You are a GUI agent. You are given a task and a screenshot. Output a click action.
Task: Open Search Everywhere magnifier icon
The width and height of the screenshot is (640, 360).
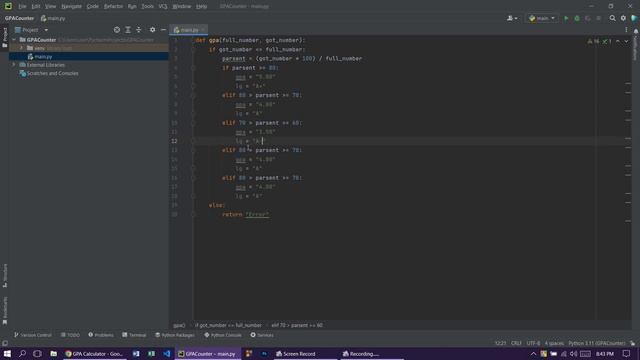click(613, 18)
